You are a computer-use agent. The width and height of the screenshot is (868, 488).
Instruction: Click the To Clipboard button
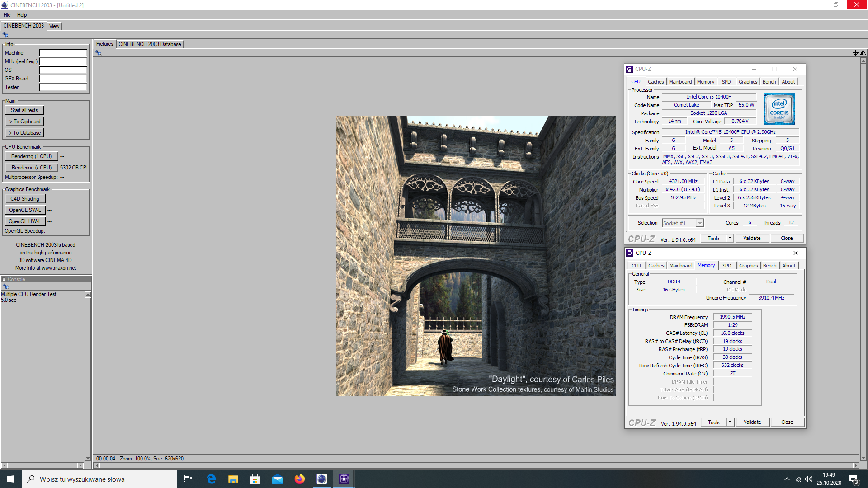[x=24, y=122]
